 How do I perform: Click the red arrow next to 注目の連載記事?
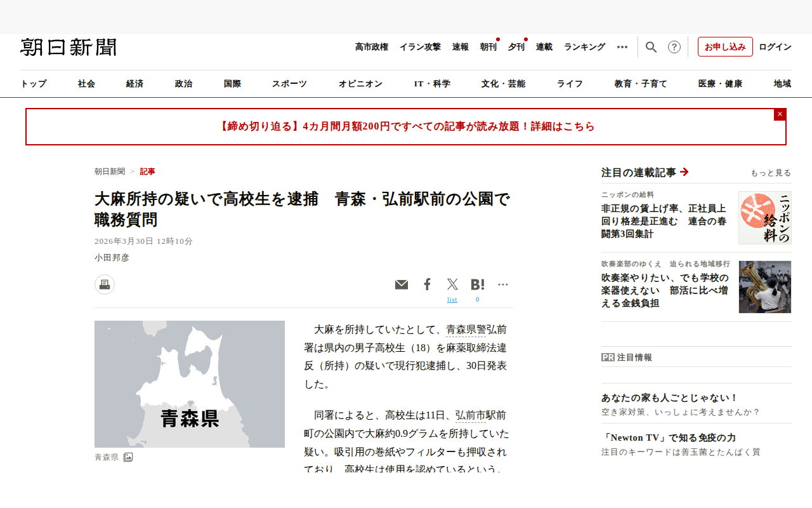(x=684, y=172)
